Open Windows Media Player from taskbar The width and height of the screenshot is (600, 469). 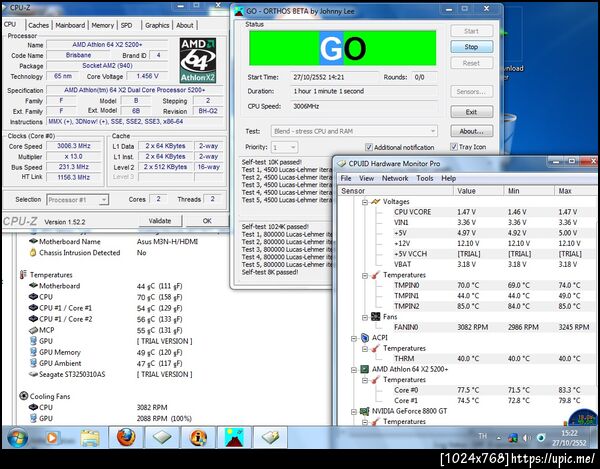pyautogui.click(x=52, y=438)
